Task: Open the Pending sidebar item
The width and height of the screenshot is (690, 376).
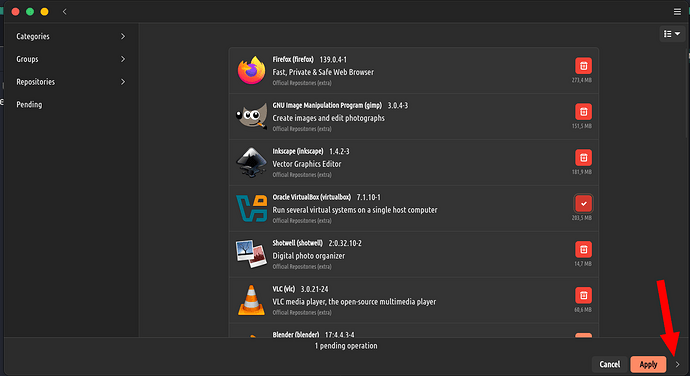Action: tap(70, 105)
